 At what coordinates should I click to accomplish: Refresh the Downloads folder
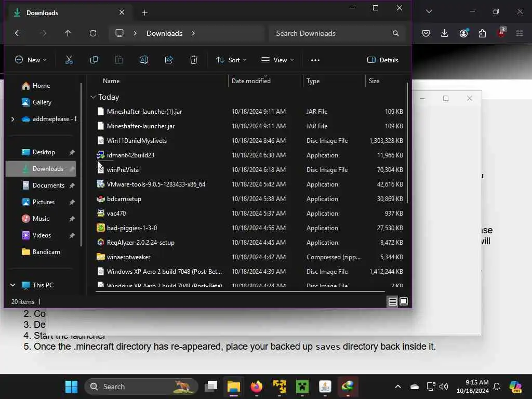point(93,33)
